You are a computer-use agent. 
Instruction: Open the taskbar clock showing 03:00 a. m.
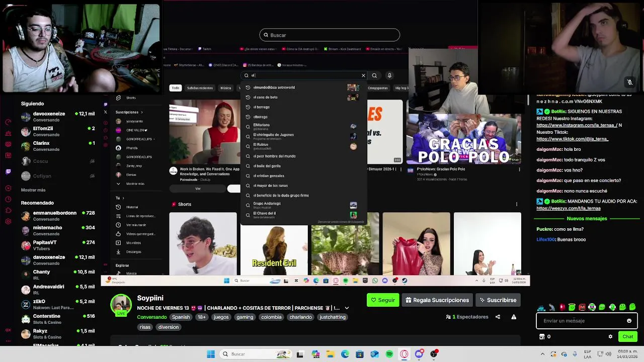pos(626,354)
